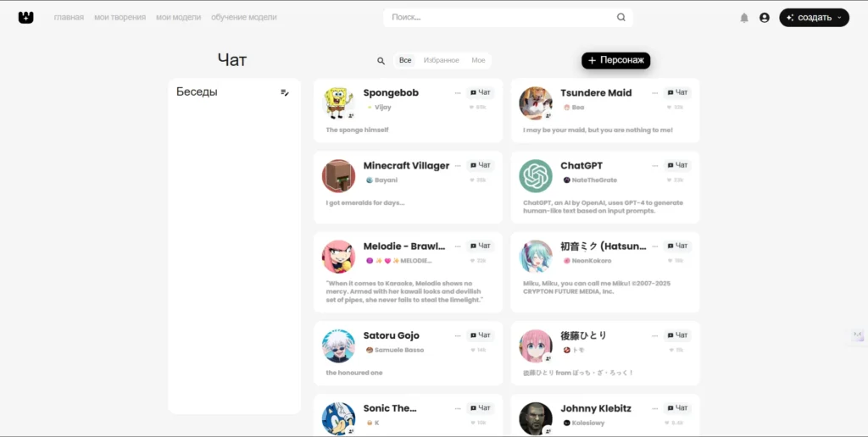Click the floating assistant icon at right edge
This screenshot has height=437, width=868.
(858, 335)
